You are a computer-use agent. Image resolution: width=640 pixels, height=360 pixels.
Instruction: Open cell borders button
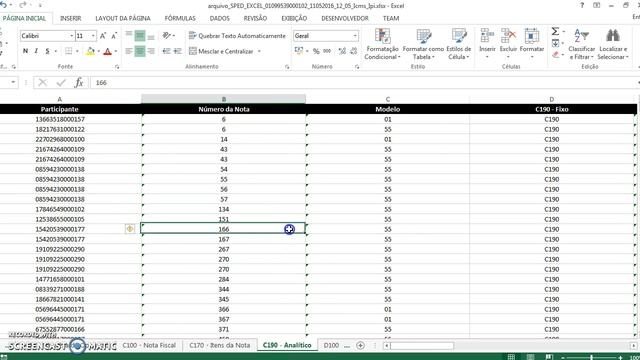(x=69, y=51)
